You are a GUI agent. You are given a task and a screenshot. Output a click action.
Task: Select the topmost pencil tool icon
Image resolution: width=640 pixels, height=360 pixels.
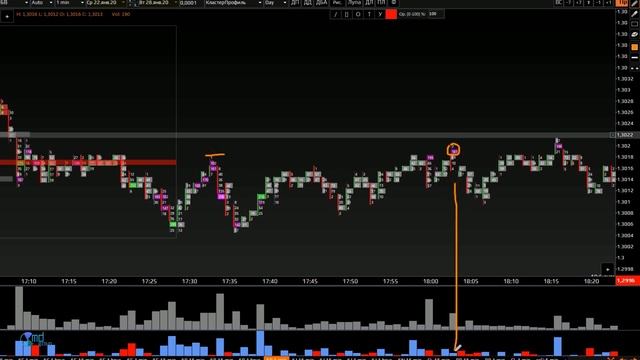pos(634,3)
